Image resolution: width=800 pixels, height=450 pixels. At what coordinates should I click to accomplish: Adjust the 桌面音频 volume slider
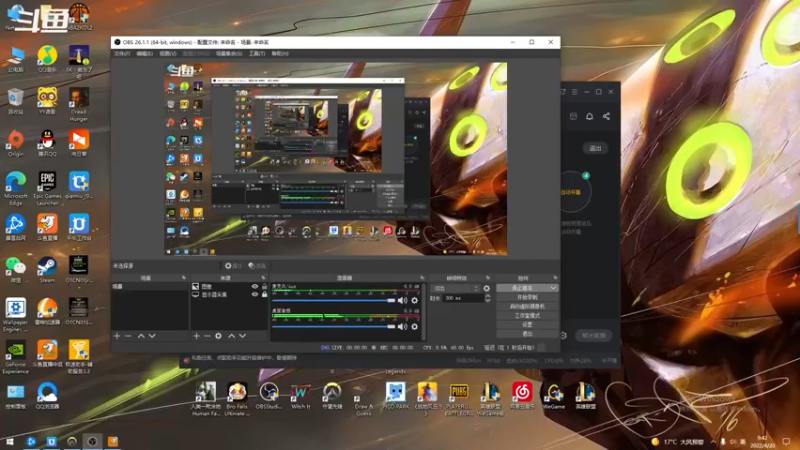click(334, 327)
